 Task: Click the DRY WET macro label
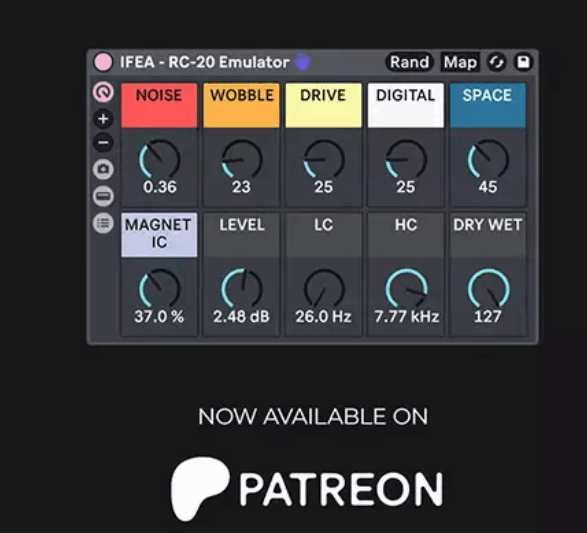[488, 235]
